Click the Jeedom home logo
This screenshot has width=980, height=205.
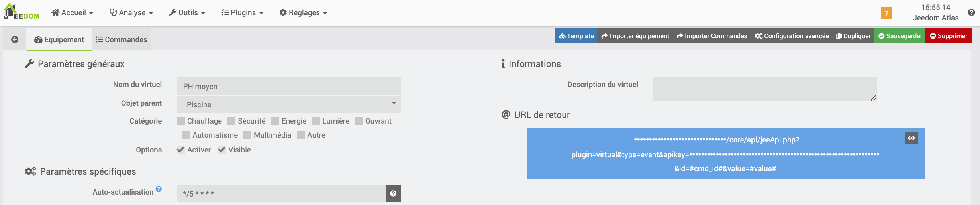[x=22, y=12]
